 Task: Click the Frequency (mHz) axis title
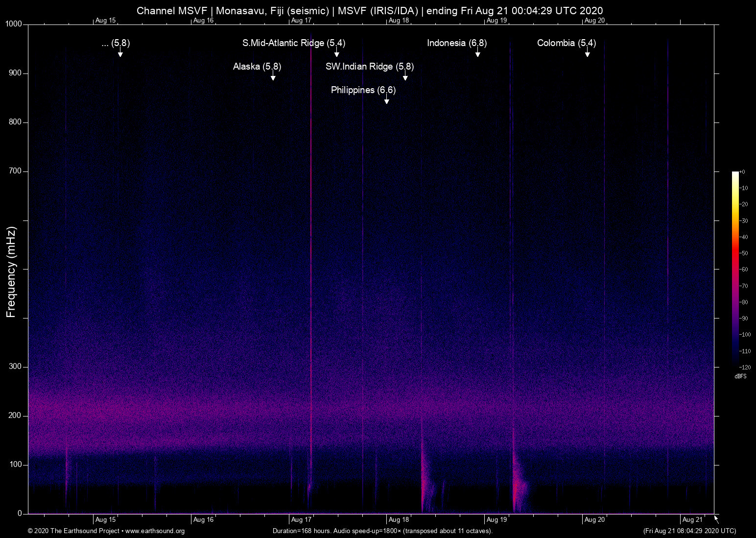pyautogui.click(x=11, y=272)
